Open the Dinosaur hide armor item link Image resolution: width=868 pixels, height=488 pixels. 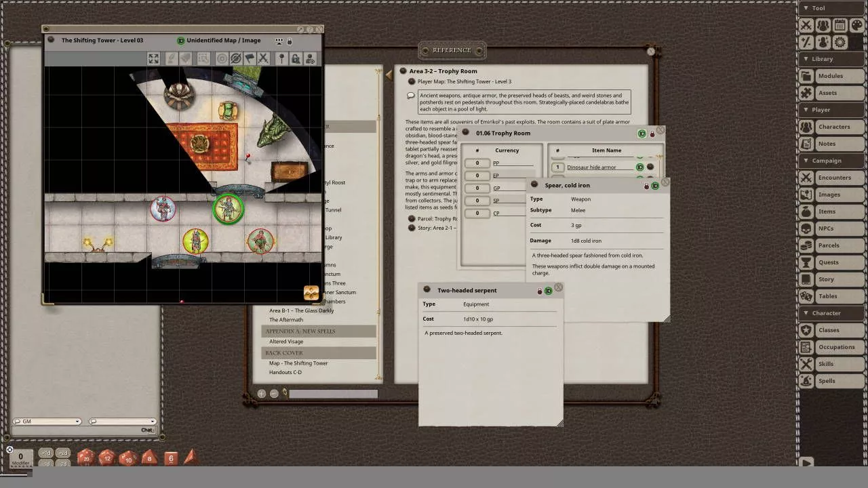point(591,167)
